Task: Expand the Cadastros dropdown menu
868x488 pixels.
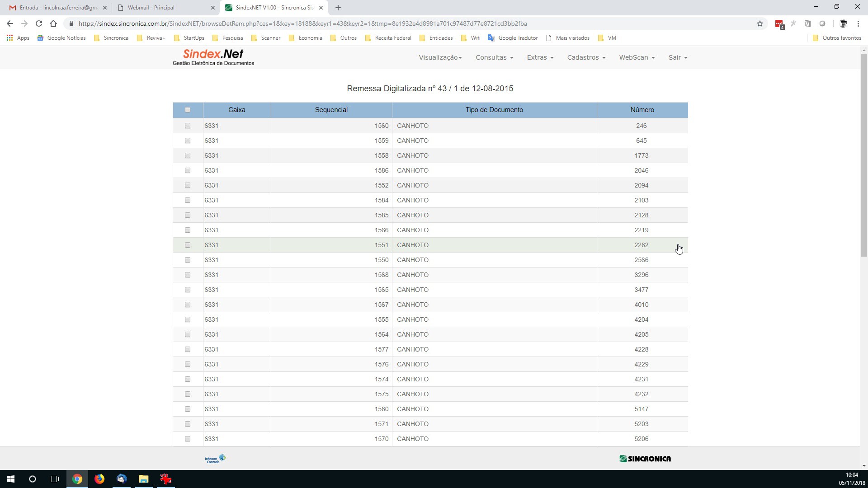Action: click(586, 57)
